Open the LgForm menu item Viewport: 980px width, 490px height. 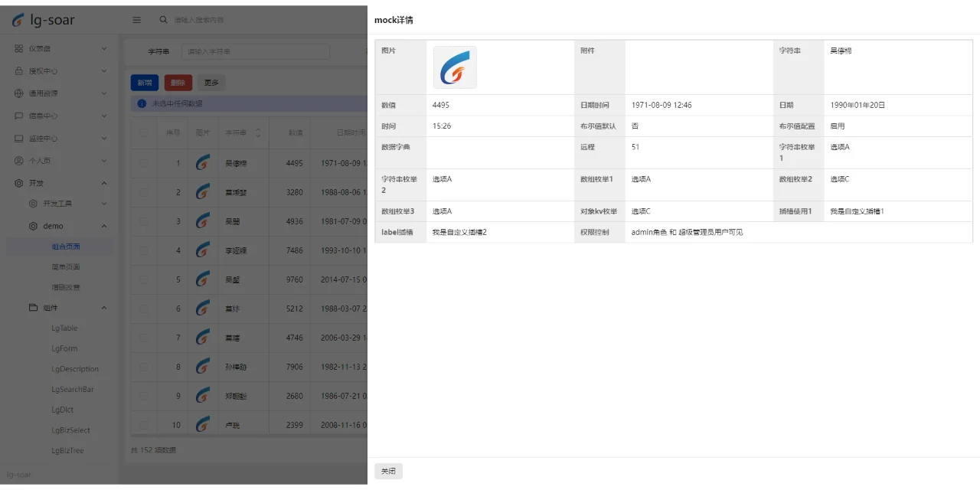60,348
